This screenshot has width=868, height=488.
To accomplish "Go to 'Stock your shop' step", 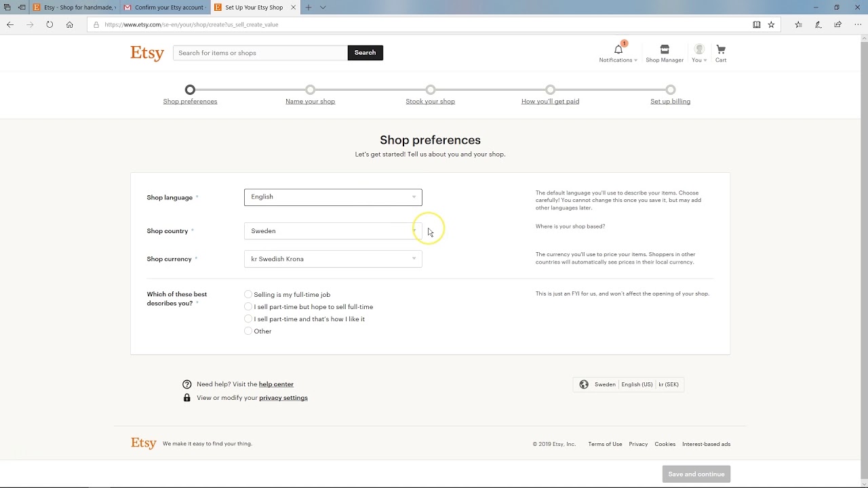I will pos(430,101).
